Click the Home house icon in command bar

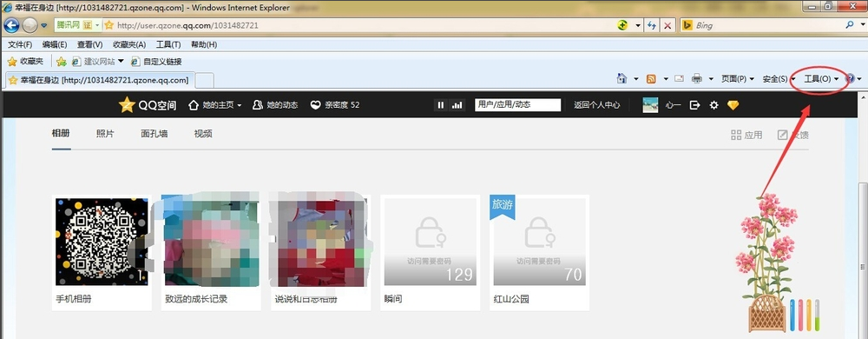click(x=622, y=78)
